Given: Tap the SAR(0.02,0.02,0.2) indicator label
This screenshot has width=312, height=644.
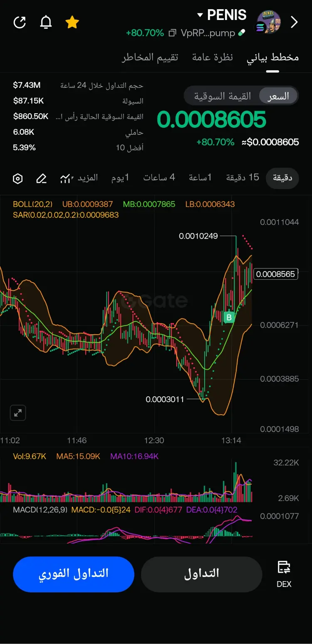Looking at the screenshot, I should click(x=66, y=215).
